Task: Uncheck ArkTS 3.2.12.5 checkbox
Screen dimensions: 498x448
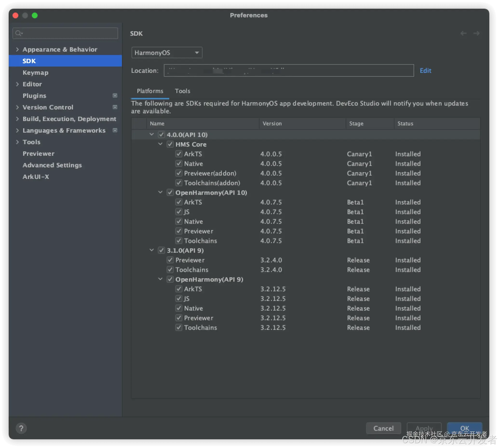Action: (179, 289)
